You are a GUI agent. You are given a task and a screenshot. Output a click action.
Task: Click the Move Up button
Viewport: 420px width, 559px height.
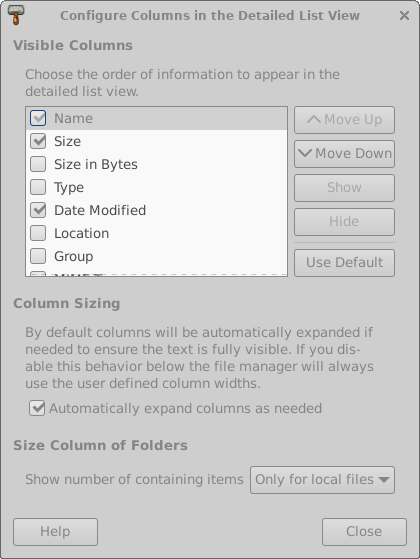[x=344, y=120]
